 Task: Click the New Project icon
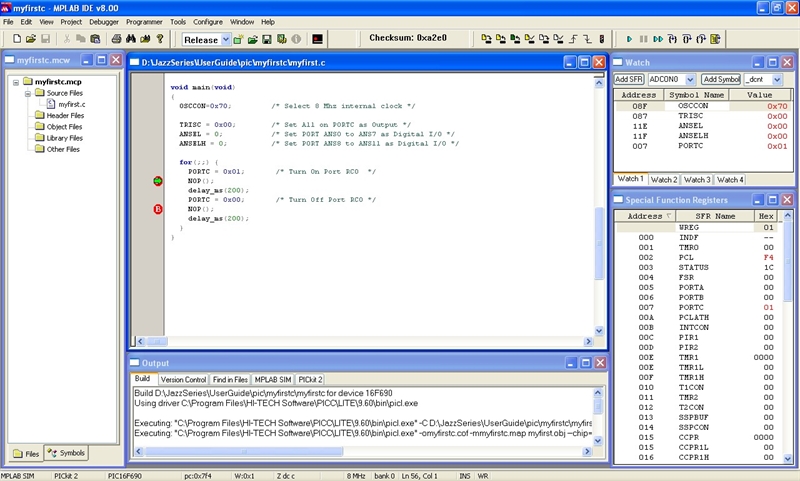pos(238,39)
